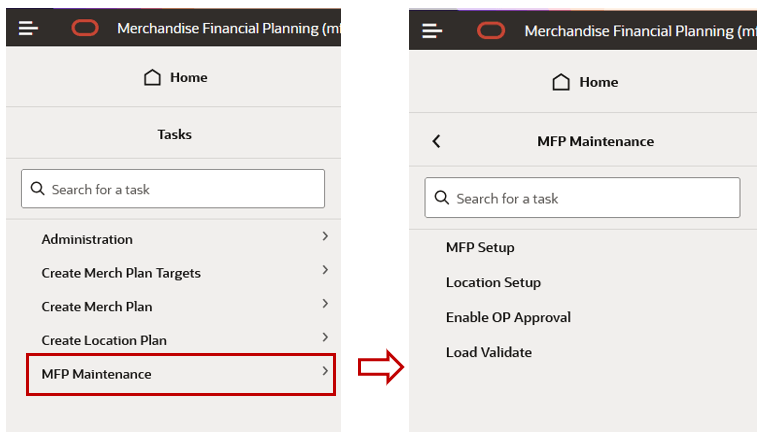
Task: Open Location Setup task
Action: click(493, 282)
